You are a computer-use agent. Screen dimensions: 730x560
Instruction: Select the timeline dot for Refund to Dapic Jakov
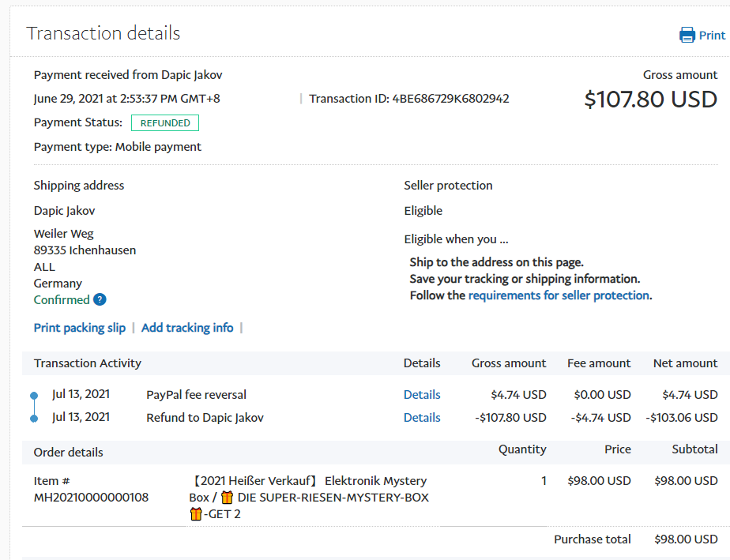click(x=33, y=418)
